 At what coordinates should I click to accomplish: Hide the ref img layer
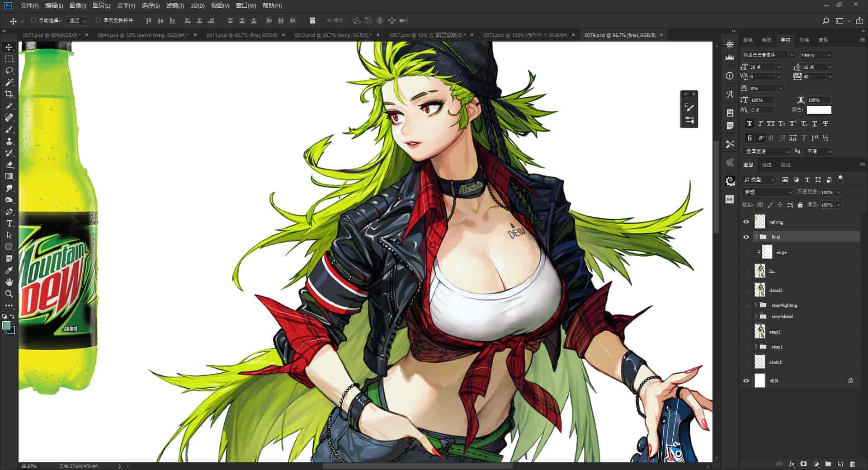pyautogui.click(x=746, y=222)
